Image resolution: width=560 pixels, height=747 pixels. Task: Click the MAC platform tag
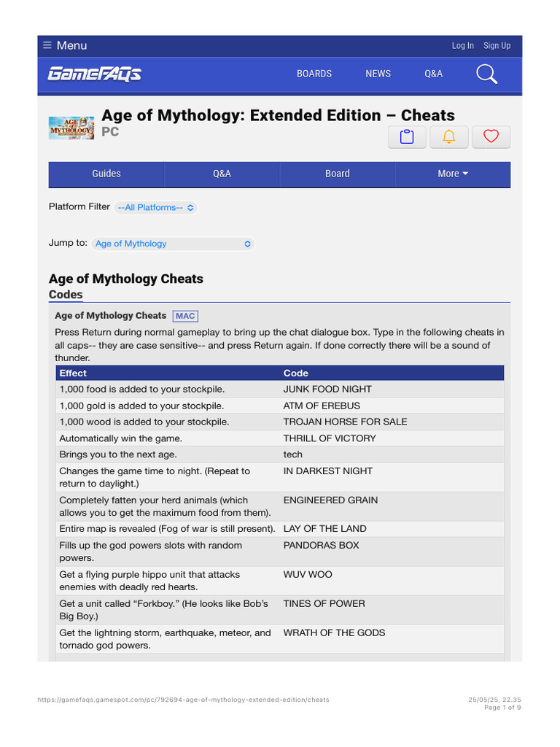[185, 316]
